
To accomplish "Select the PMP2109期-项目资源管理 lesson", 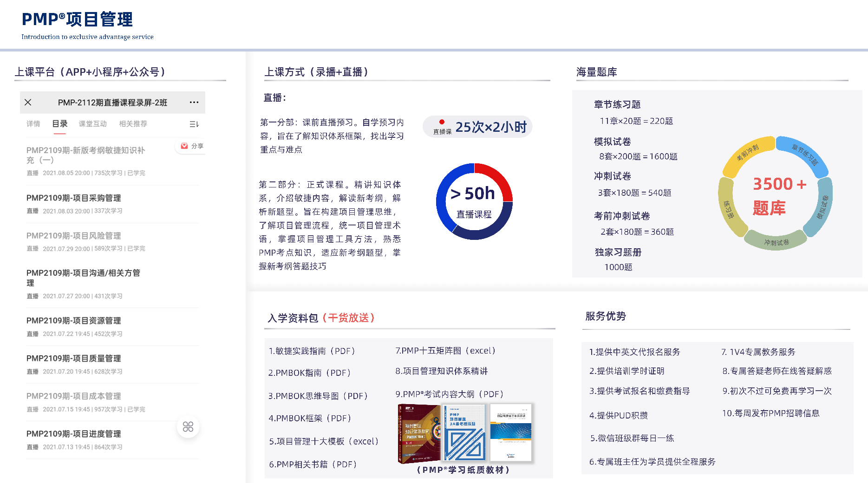I will tap(73, 321).
